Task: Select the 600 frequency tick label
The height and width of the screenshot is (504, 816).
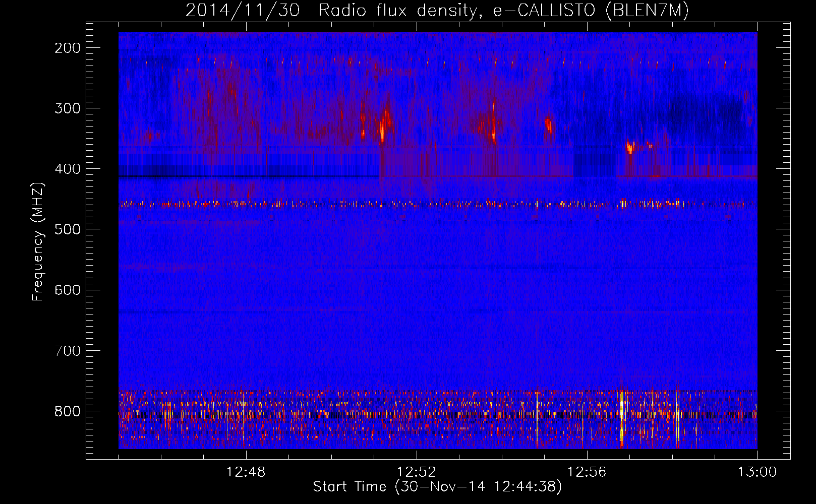Action: 68,290
